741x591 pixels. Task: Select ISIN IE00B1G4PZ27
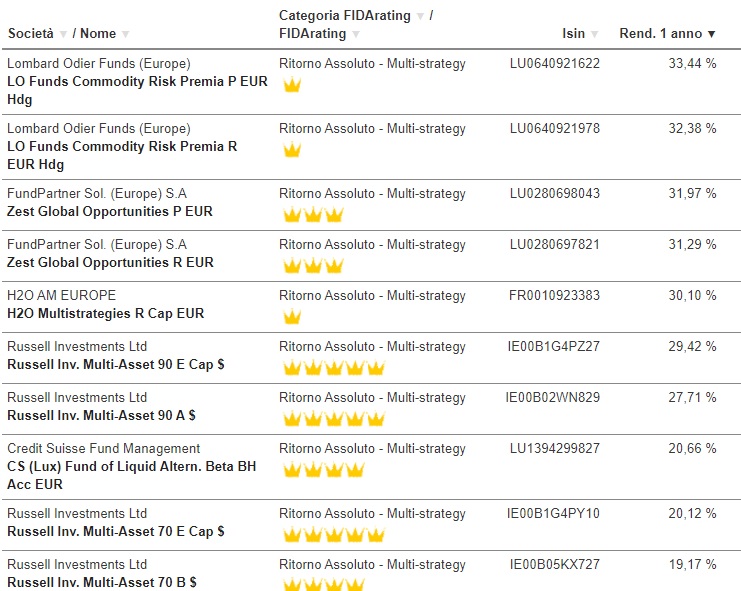coord(553,346)
